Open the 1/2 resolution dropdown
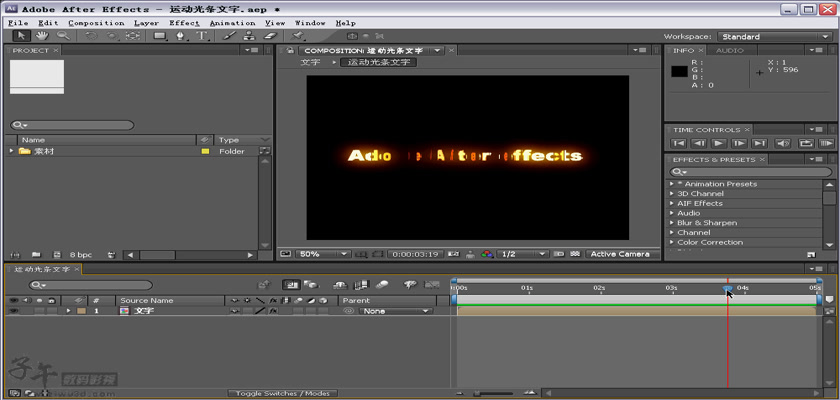Screen dimensions: 840x400 [522, 254]
